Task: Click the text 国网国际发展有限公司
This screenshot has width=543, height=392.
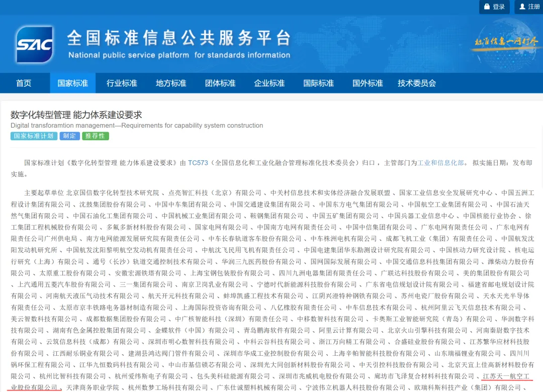Action: pos(343,261)
